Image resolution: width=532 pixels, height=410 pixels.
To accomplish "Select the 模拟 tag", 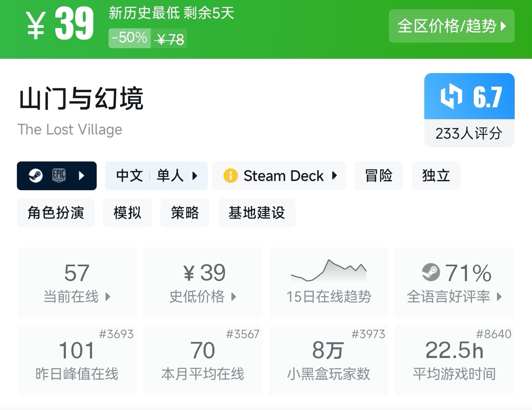I will point(127,213).
